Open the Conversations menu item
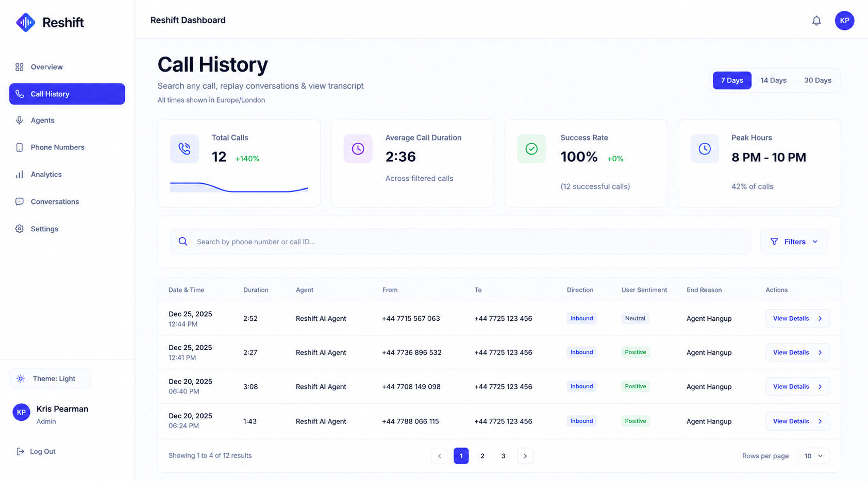 tap(67, 201)
